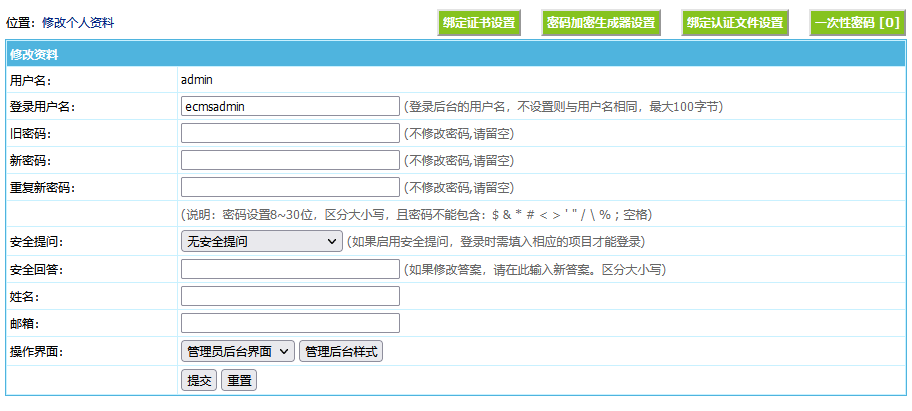The height and width of the screenshot is (411, 912).
Task: Click inside the 邮箱 input field
Action: click(x=290, y=323)
